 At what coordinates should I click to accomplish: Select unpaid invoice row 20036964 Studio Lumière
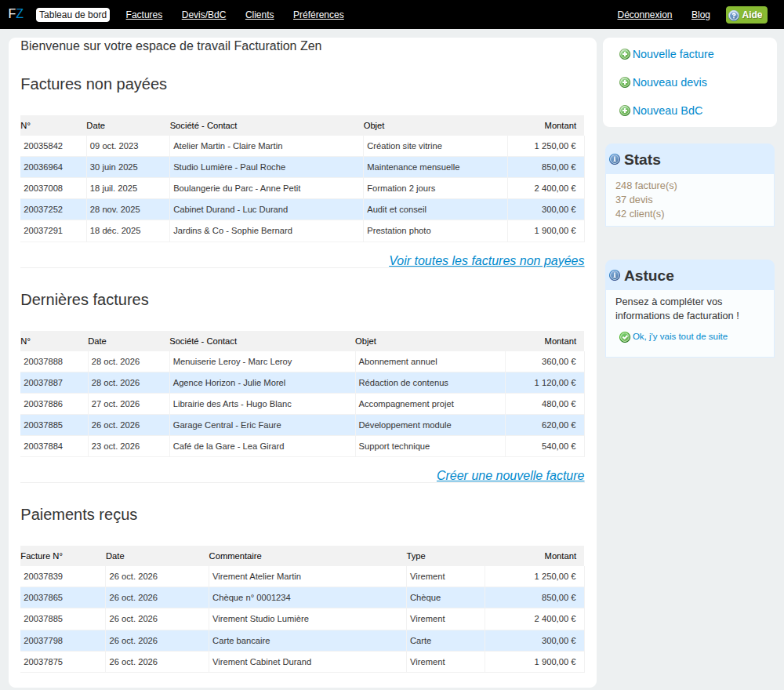coord(302,168)
